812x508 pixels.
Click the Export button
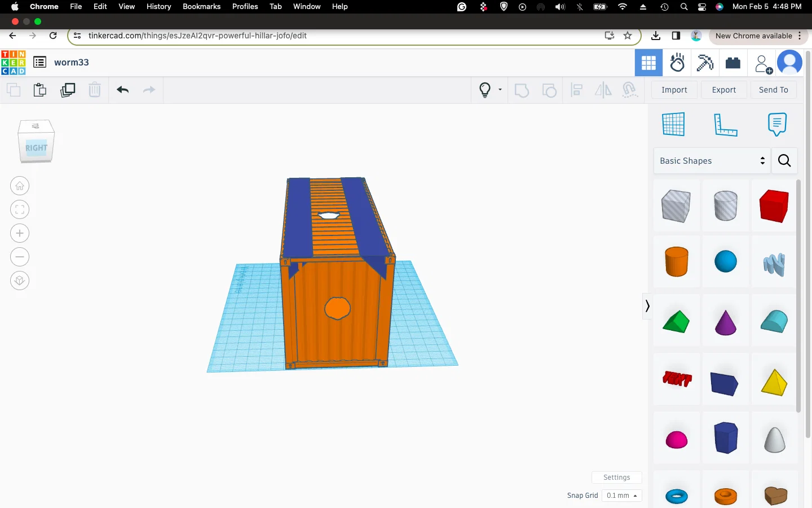point(723,90)
